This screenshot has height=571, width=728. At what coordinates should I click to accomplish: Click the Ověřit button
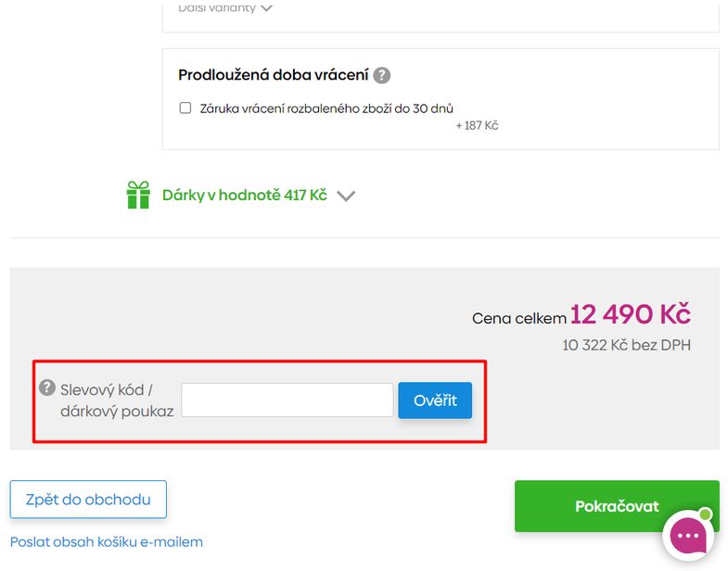(435, 400)
